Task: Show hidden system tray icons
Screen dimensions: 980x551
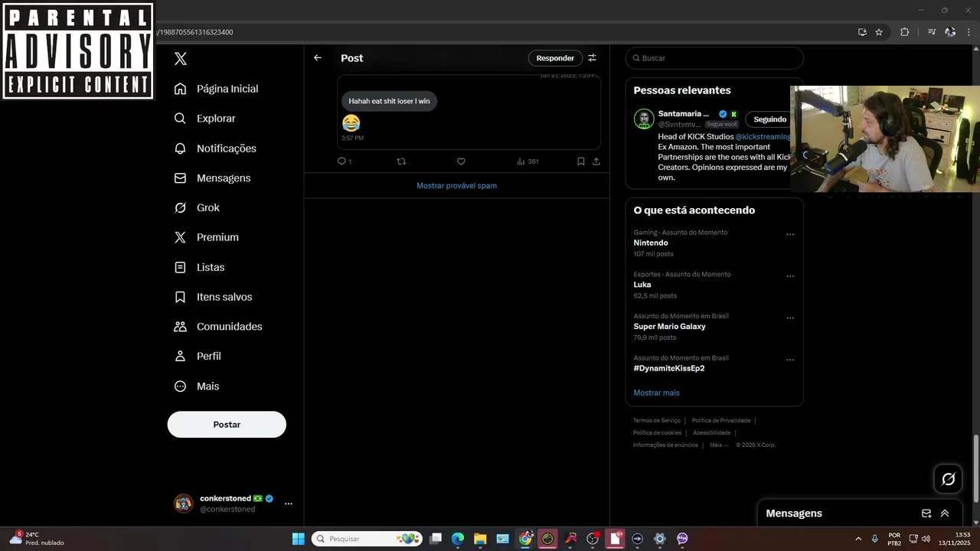Action: (x=858, y=539)
